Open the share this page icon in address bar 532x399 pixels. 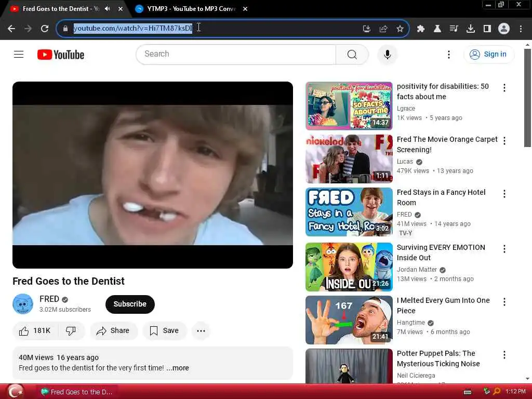383,29
